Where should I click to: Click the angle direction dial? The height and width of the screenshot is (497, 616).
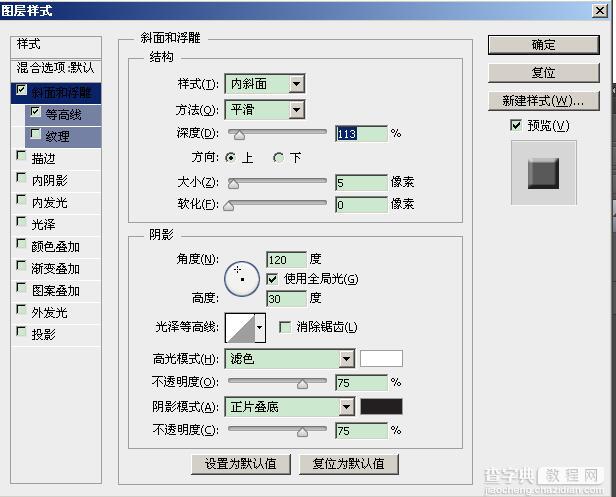pyautogui.click(x=242, y=279)
